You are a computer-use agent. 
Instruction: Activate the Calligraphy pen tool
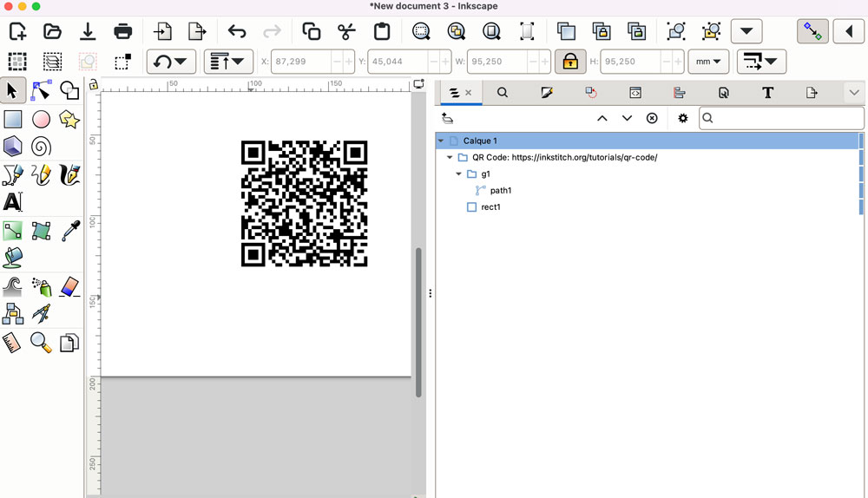(69, 174)
